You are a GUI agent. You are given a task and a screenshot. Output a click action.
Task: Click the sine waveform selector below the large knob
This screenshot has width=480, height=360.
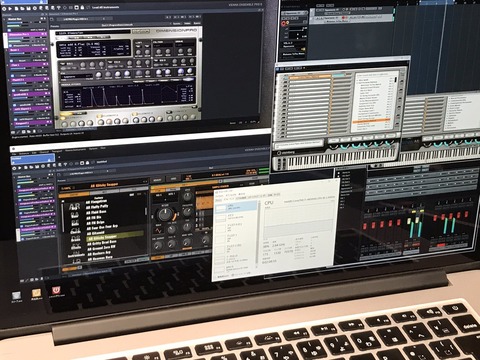tap(158, 231)
